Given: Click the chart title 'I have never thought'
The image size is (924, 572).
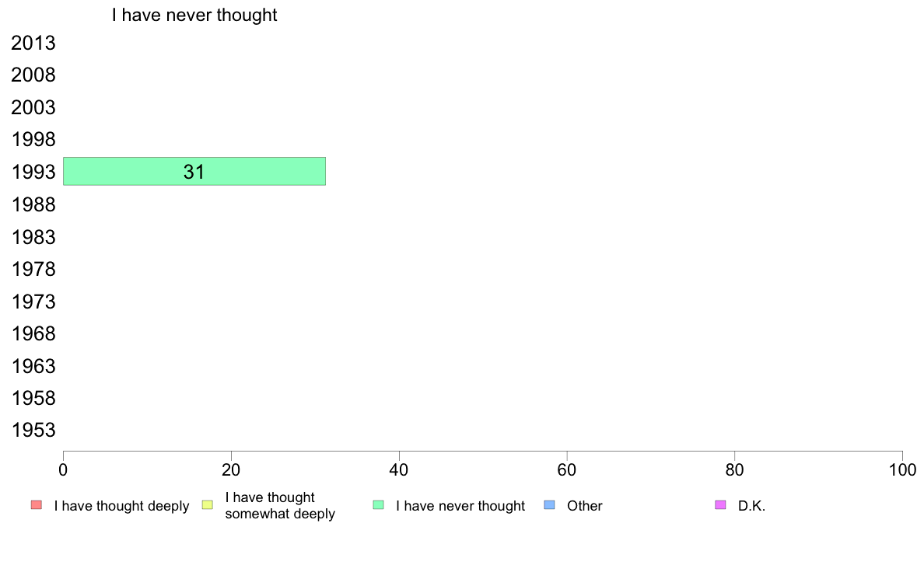Looking at the screenshot, I should click(x=194, y=16).
